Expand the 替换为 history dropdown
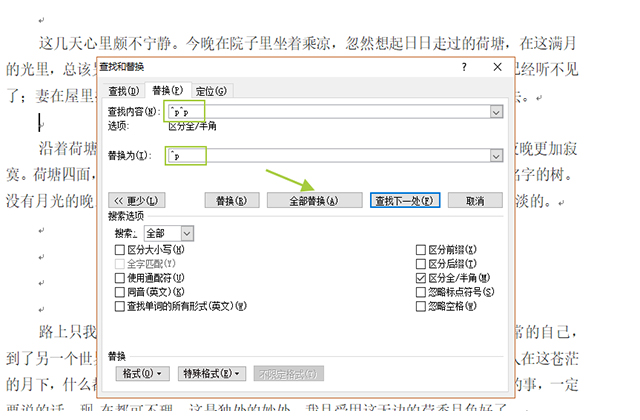This screenshot has width=640, height=420. coord(496,156)
